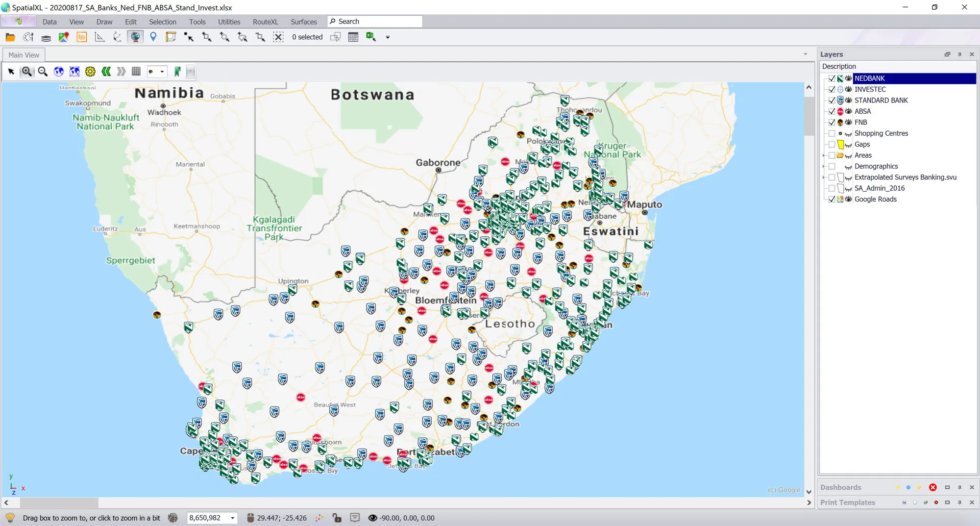Expand the Areas layer group
This screenshot has height=526, width=980.
(x=824, y=155)
